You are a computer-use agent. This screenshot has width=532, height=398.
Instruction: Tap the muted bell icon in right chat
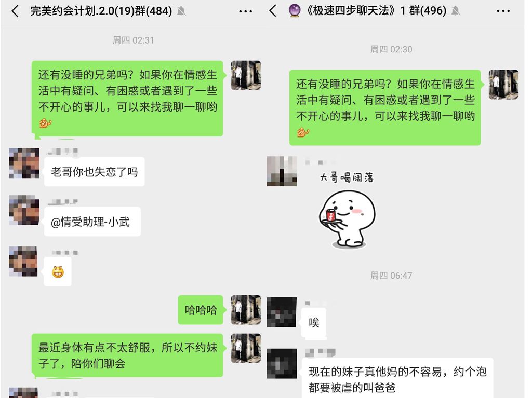[456, 11]
